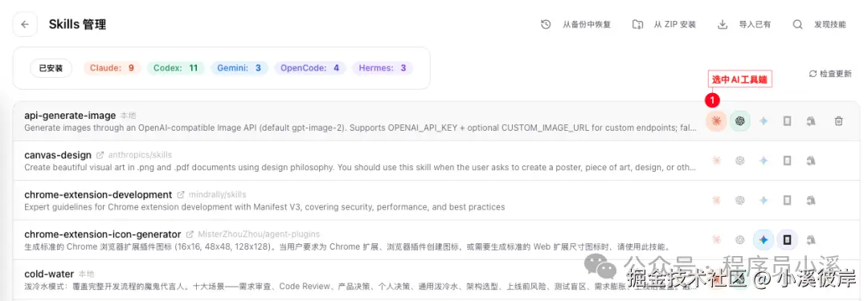868x301 pixels.
Task: Select the chrome-extension-icon-generator skill name
Action: [x=103, y=234]
